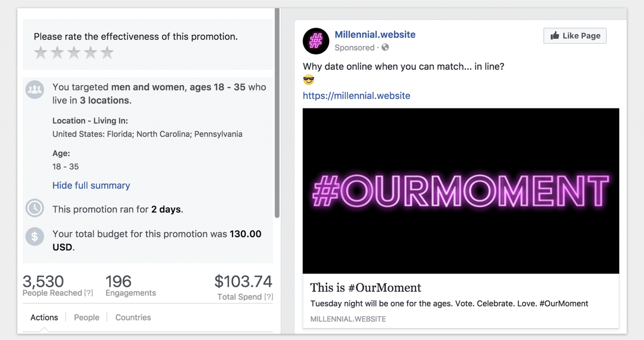The width and height of the screenshot is (644, 340).
Task: Click the Millennial.website hashtag profile avatar
Action: (x=316, y=41)
